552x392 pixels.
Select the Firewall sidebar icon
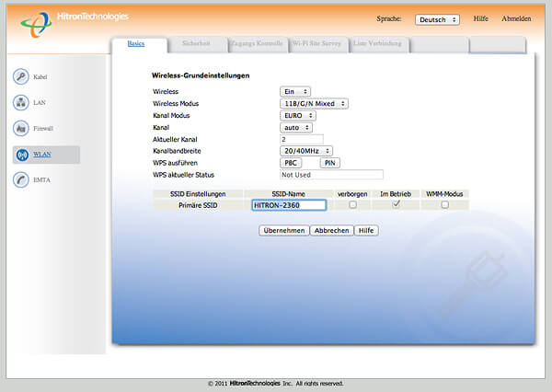[x=21, y=128]
